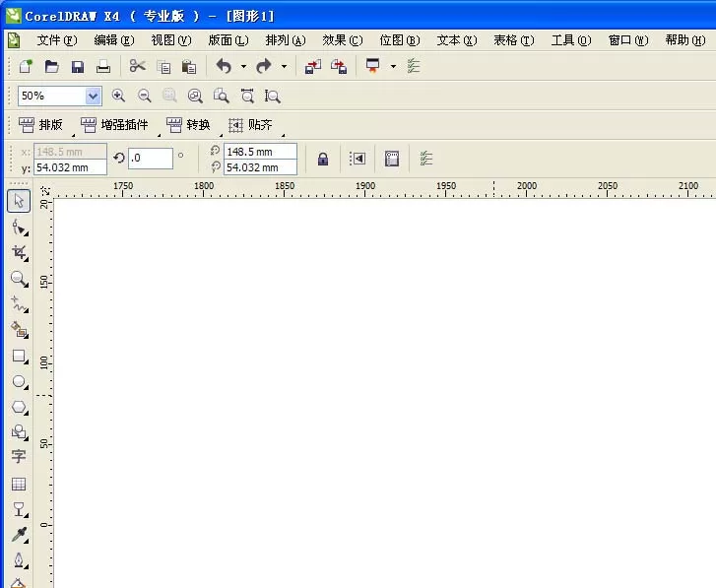Click the Zoom In magnifier

pos(118,96)
